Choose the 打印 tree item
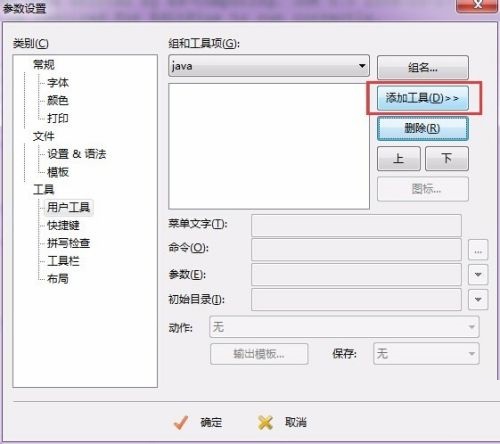Image resolution: width=500 pixels, height=444 pixels. point(58,118)
